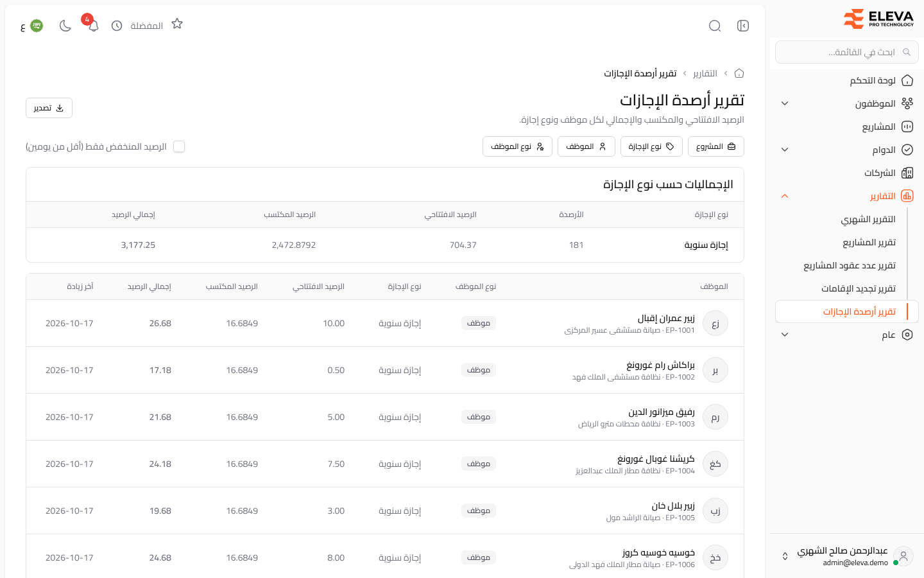The height and width of the screenshot is (578, 924).
Task: Click the آخر زيادة column header
Action: click(x=80, y=286)
